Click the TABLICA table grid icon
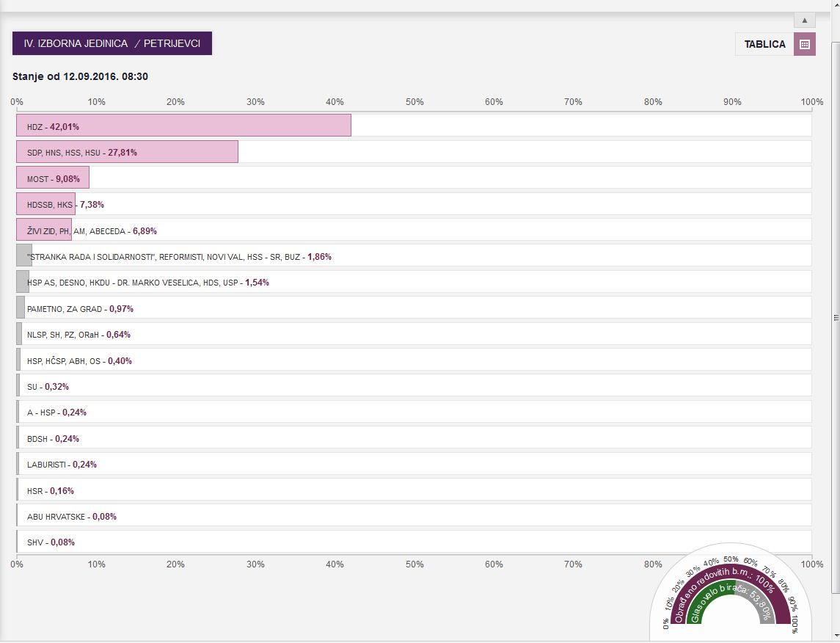The width and height of the screenshot is (840, 643). 804,44
